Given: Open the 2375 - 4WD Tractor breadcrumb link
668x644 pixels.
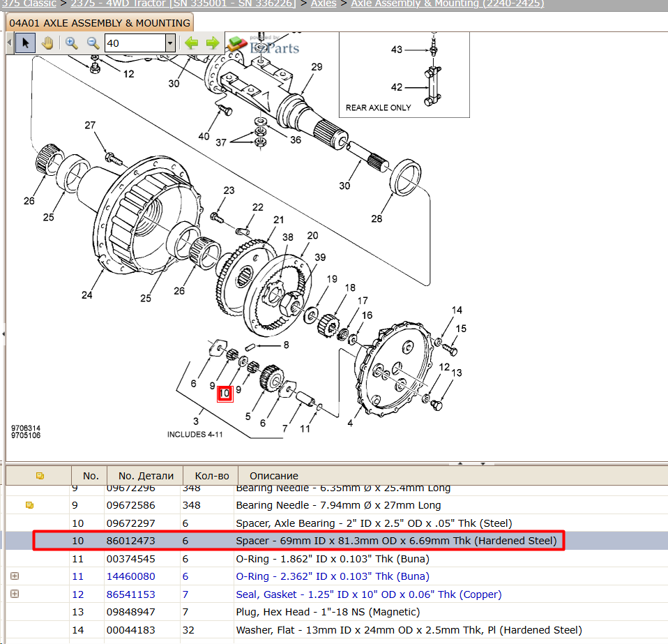Looking at the screenshot, I should [183, 3].
